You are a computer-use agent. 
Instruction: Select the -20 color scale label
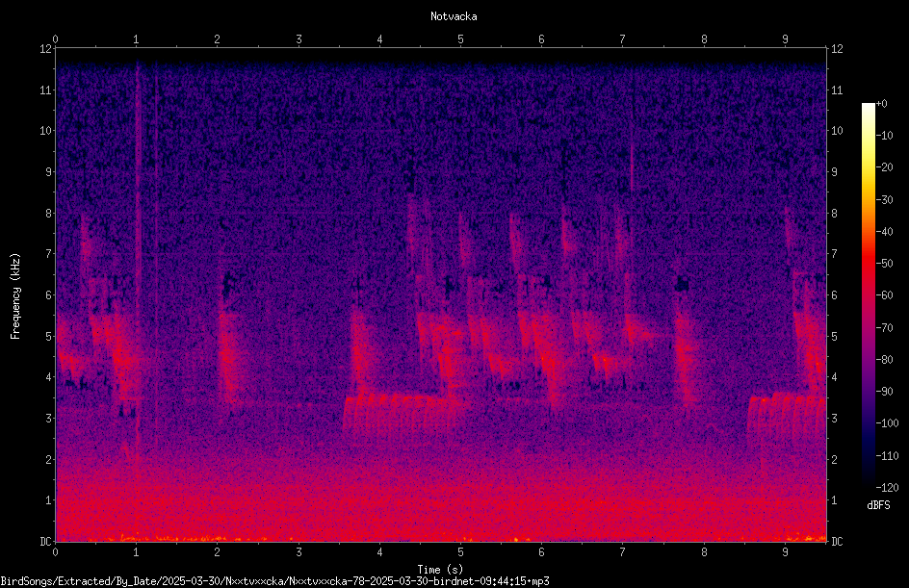[x=885, y=167]
